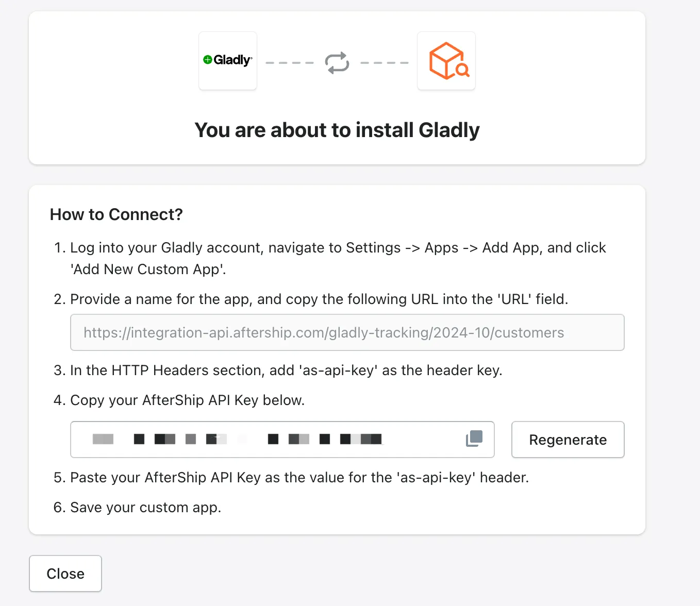700x606 pixels.
Task: Select the AfterShip app card at the top
Action: [446, 60]
